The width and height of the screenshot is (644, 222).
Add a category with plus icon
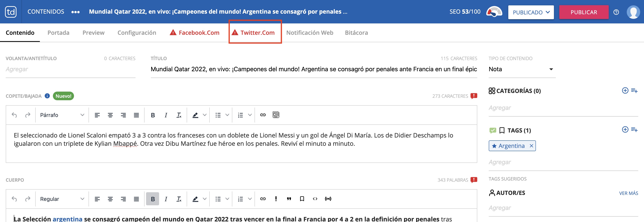(625, 90)
